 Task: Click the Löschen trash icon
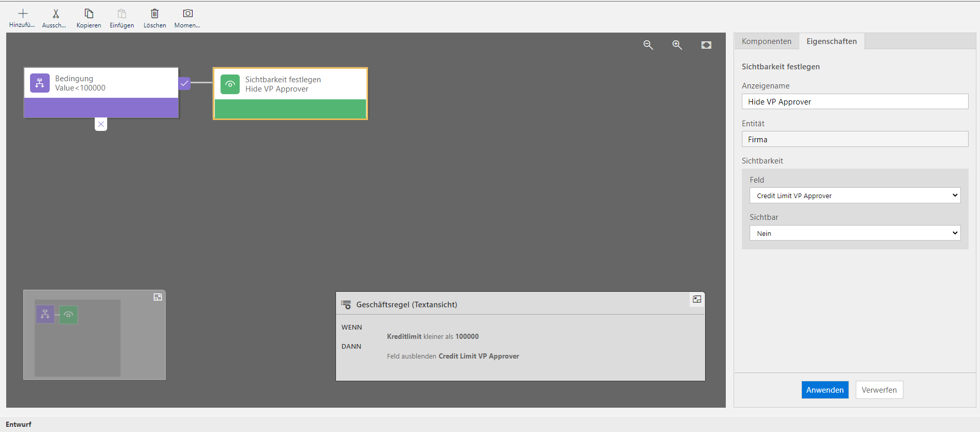(x=155, y=13)
